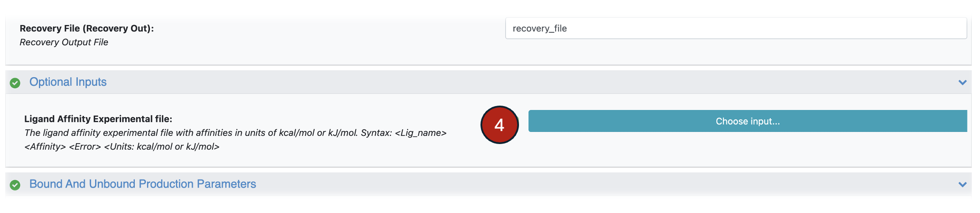Screen dimensions: 980x213
Task: Open the Bound And Unbound Production Parameters title
Action: [143, 184]
